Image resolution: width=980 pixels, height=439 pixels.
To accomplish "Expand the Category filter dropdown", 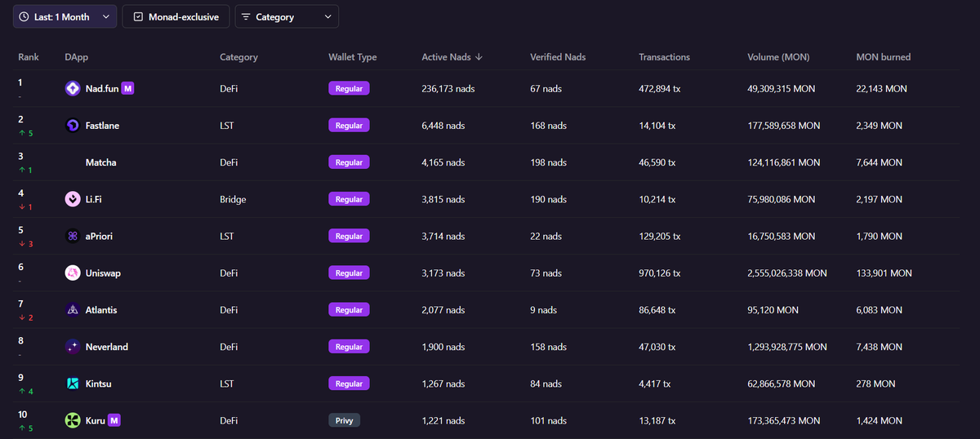I will coord(287,16).
